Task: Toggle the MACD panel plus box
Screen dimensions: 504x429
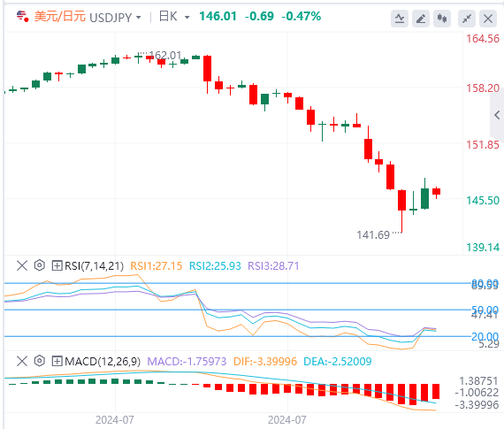Action: [x=57, y=362]
